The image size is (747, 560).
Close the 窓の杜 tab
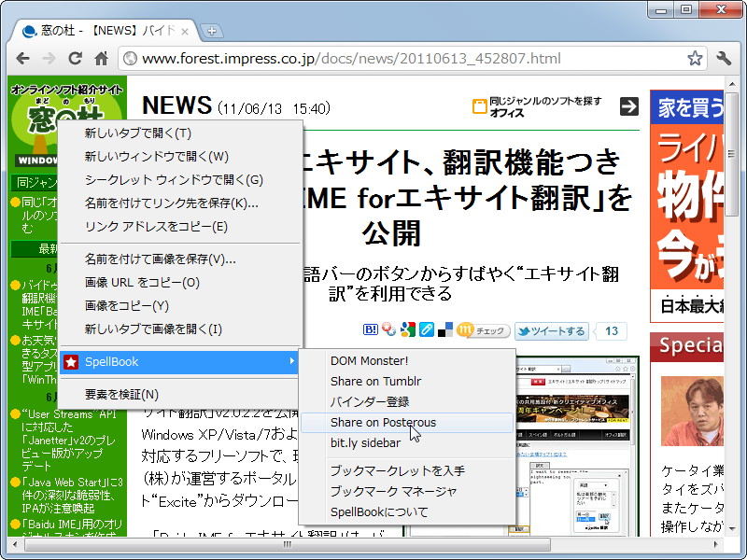(x=185, y=32)
